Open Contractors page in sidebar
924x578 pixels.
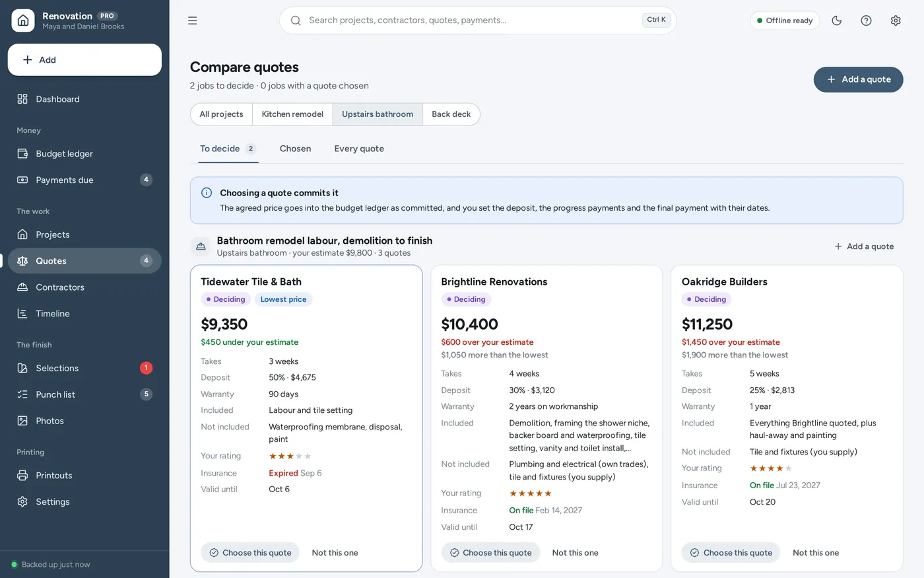coord(84,287)
